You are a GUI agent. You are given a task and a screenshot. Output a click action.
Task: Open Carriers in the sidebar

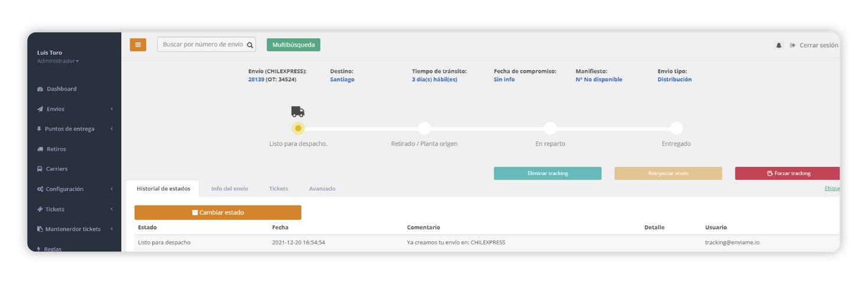pyautogui.click(x=57, y=169)
